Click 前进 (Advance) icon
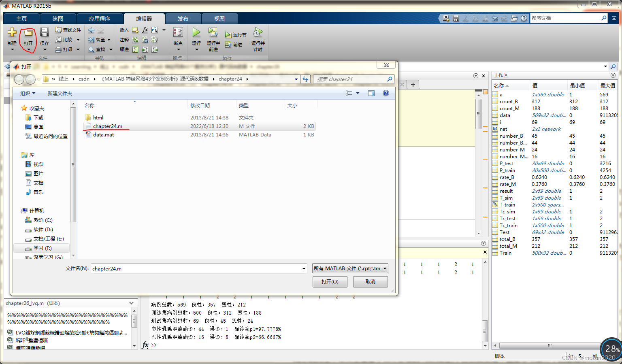Viewport: 622px width, 364px height. click(228, 45)
